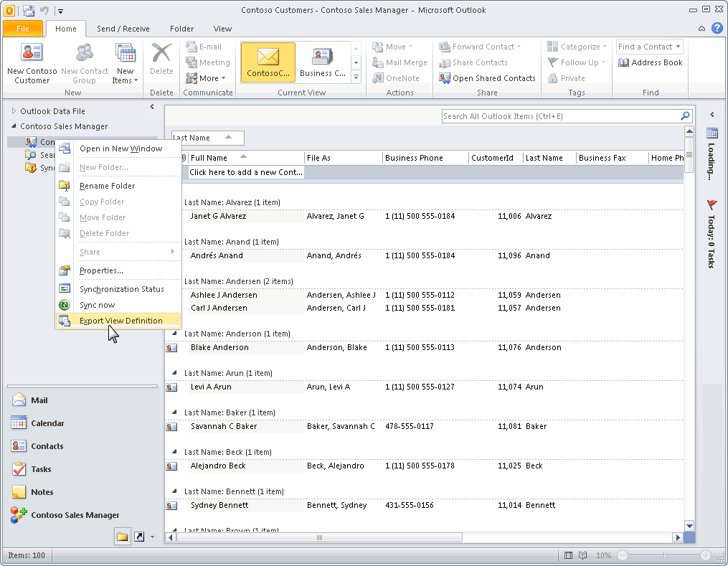
Task: Open Categorize options
Action: pos(577,46)
